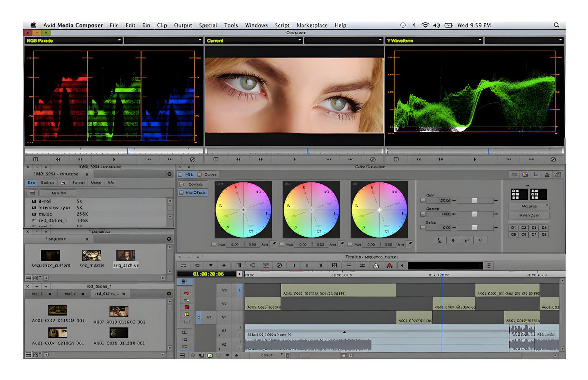Click the Highlight color wheel center
The width and height of the screenshot is (588, 380).
[379, 210]
